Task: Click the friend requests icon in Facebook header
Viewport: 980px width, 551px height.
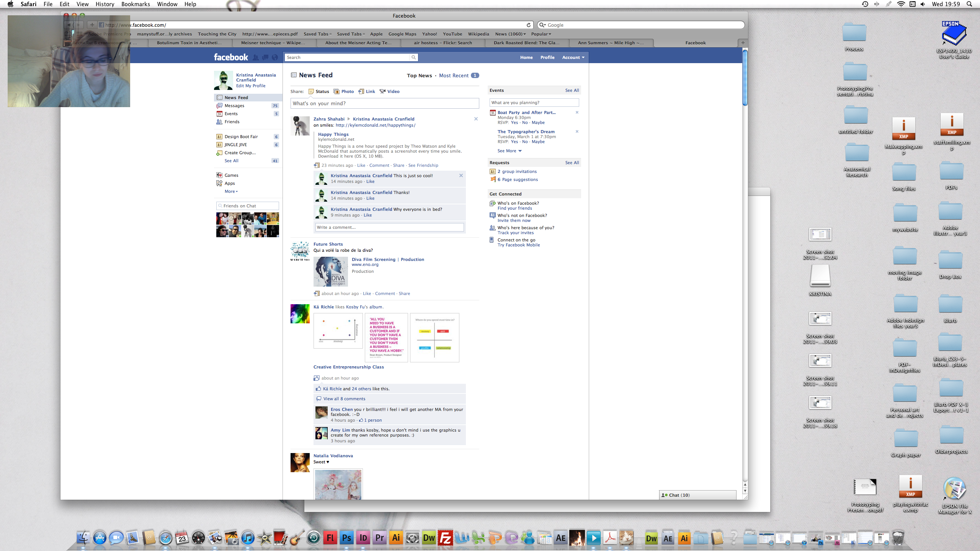Action: 256,57
